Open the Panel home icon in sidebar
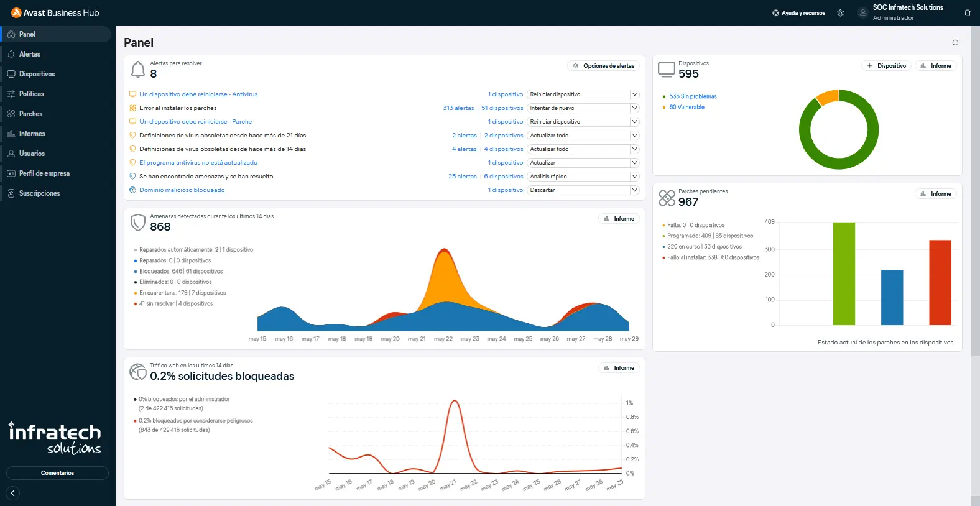The height and width of the screenshot is (506, 980). click(x=11, y=34)
